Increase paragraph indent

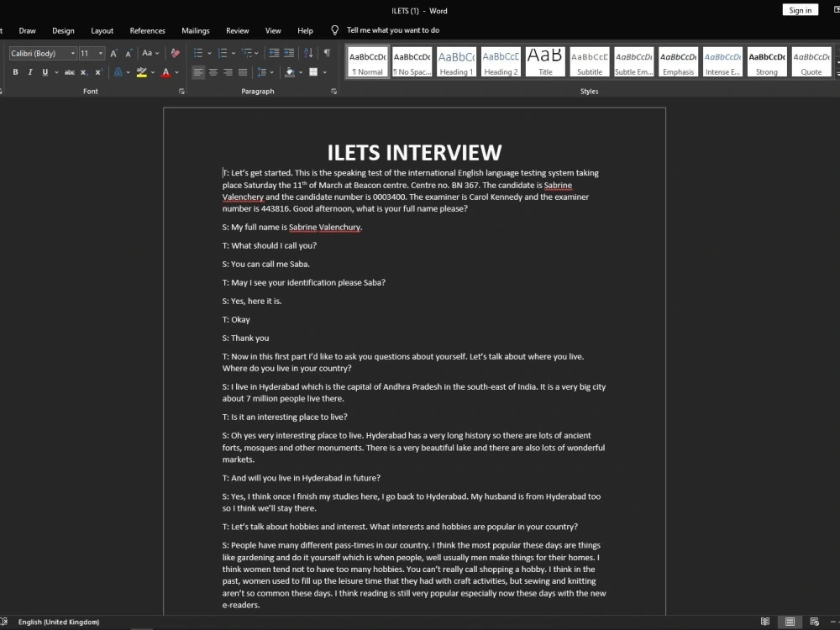point(289,53)
